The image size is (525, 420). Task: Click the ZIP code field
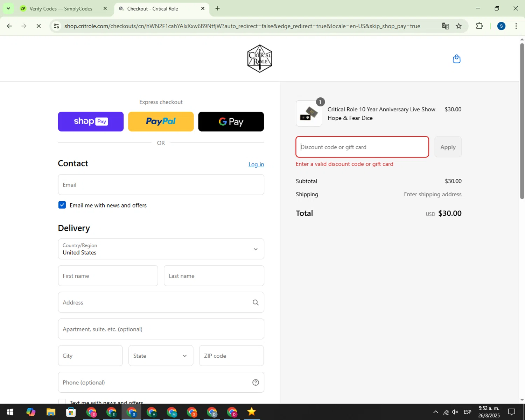[231, 356]
